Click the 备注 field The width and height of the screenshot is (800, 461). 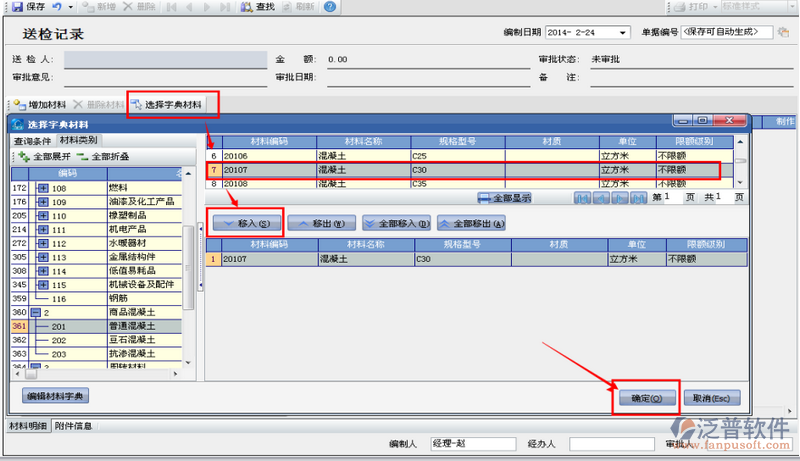(692, 78)
